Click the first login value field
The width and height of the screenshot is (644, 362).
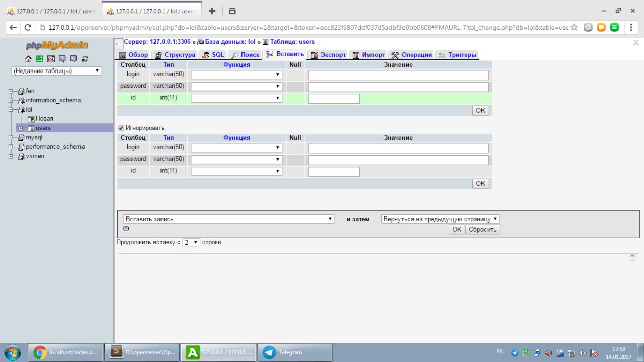398,75
